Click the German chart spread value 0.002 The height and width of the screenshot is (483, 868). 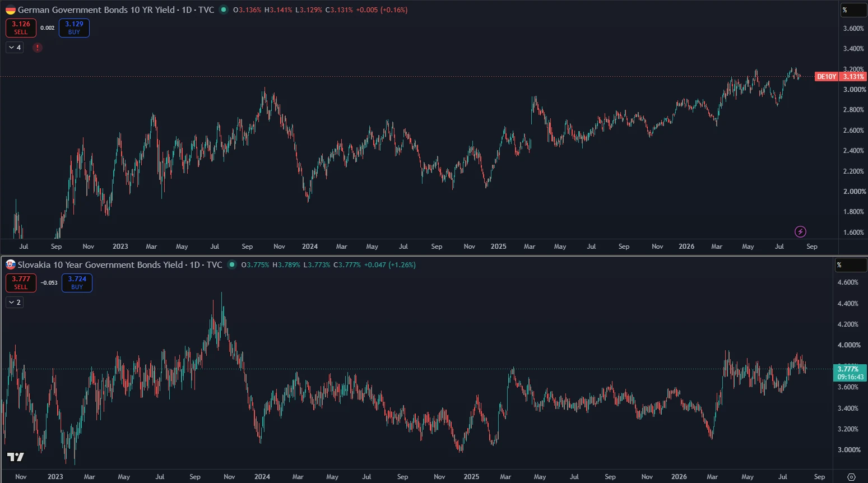click(x=48, y=28)
